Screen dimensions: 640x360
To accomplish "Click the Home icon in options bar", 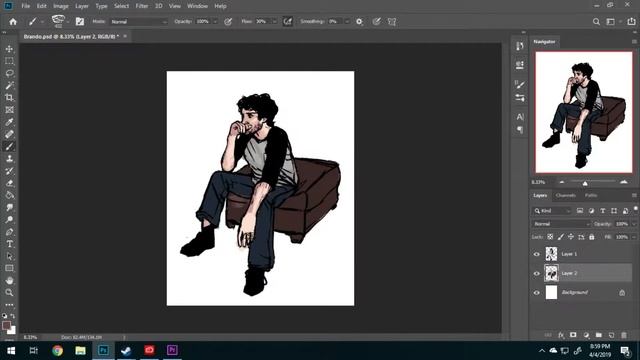I will (x=13, y=22).
